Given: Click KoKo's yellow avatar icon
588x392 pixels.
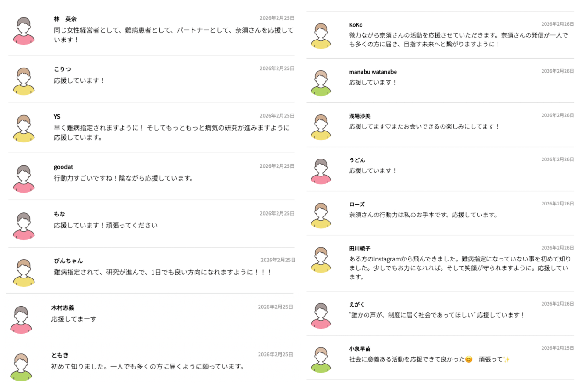Looking at the screenshot, I should point(321,36).
